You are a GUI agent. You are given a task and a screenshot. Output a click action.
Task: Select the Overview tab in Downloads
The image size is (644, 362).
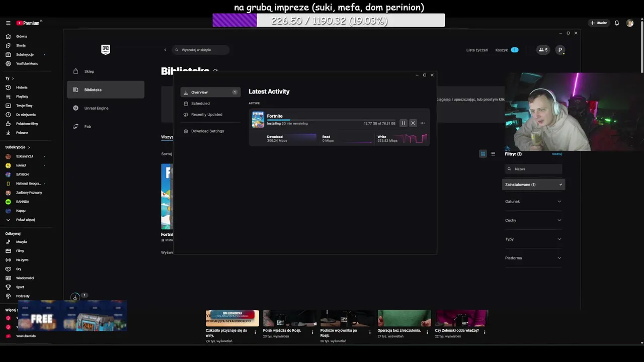[x=210, y=93]
